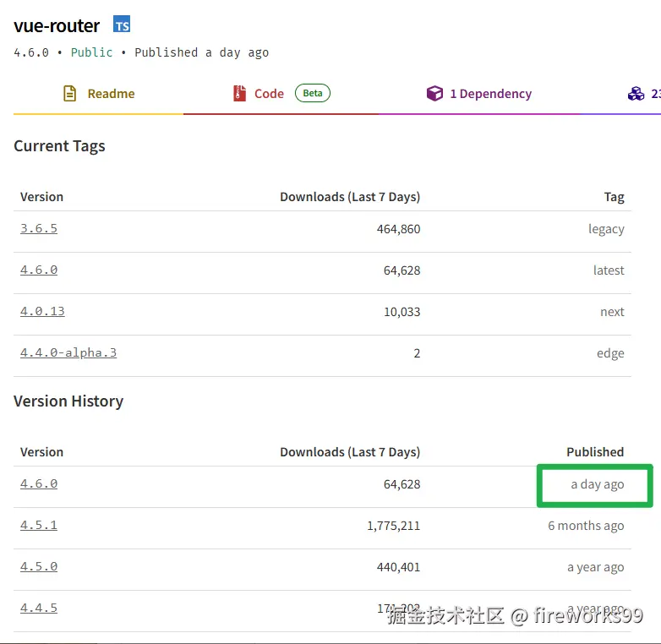Open version 4.4.5 link
The width and height of the screenshot is (661, 644).
click(39, 608)
